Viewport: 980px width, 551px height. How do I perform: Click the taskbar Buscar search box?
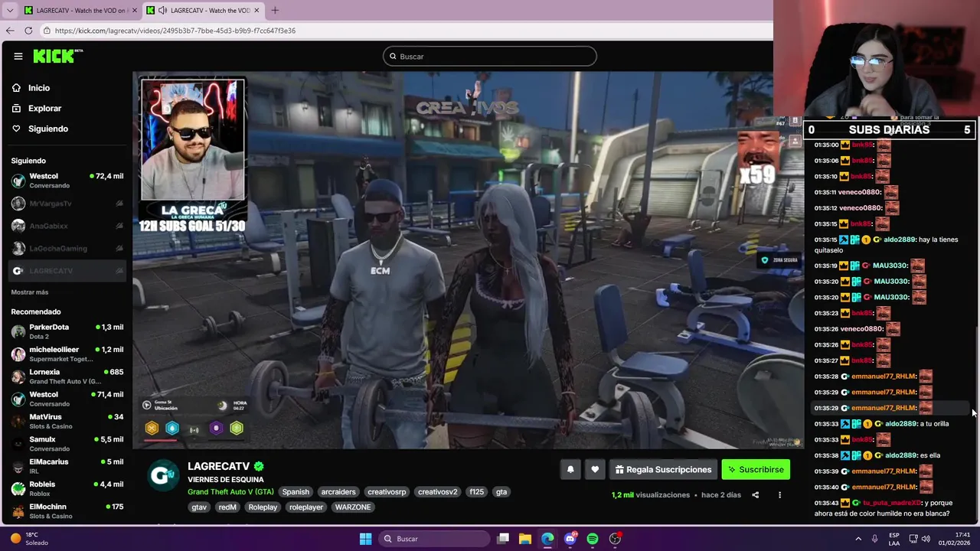[434, 539]
